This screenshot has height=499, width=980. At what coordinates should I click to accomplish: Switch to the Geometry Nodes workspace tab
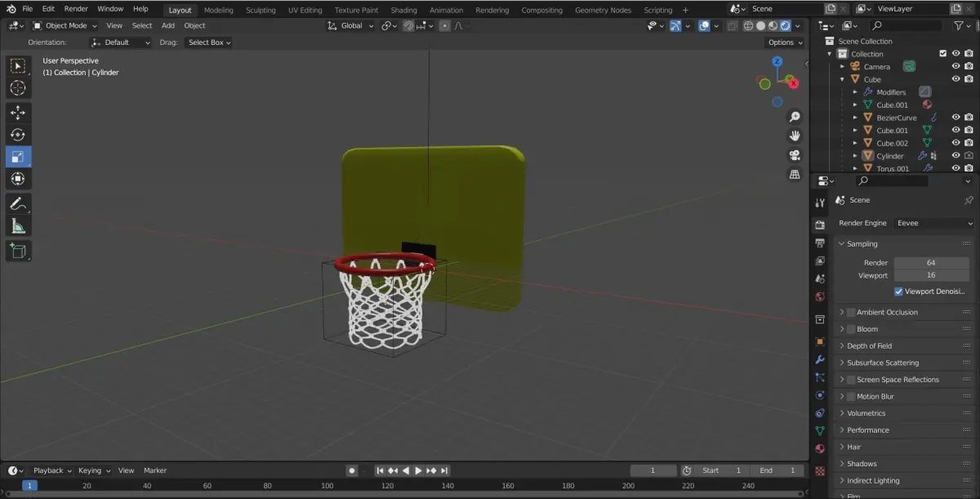603,10
